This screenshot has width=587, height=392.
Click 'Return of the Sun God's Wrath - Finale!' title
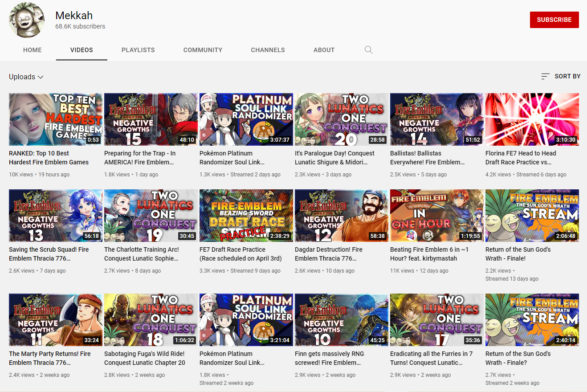tap(518, 254)
